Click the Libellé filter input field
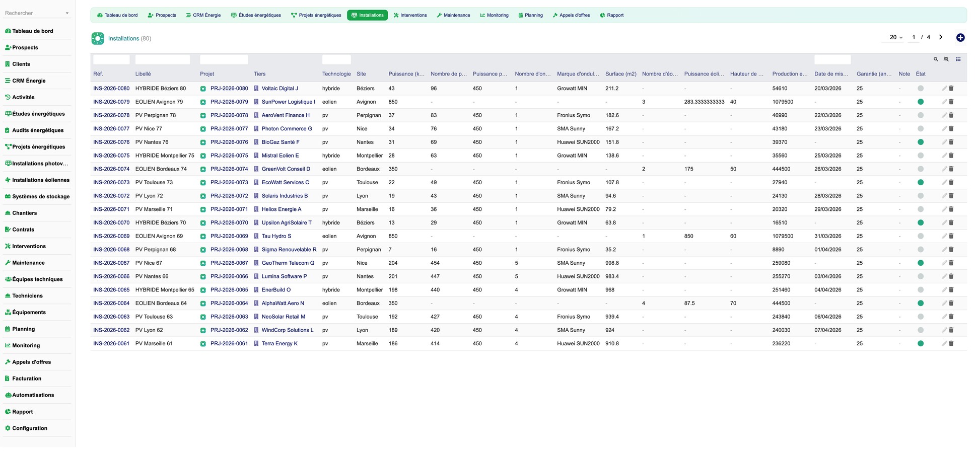 click(x=163, y=60)
